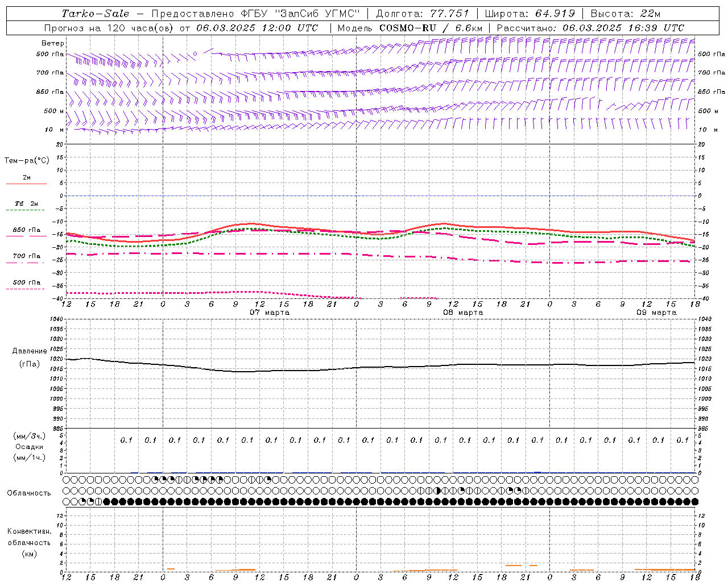Click the Осадки panel label
This screenshot has width=728, height=582.
tap(30, 447)
